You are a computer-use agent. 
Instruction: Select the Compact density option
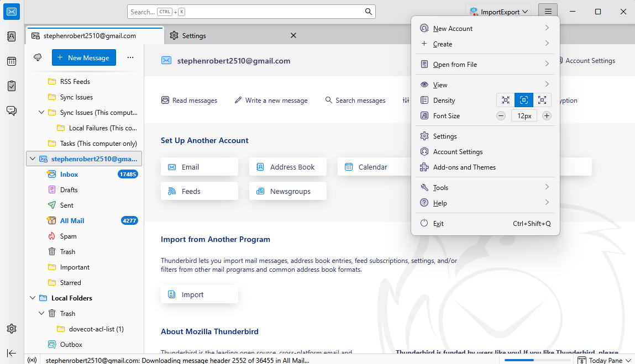[505, 100]
